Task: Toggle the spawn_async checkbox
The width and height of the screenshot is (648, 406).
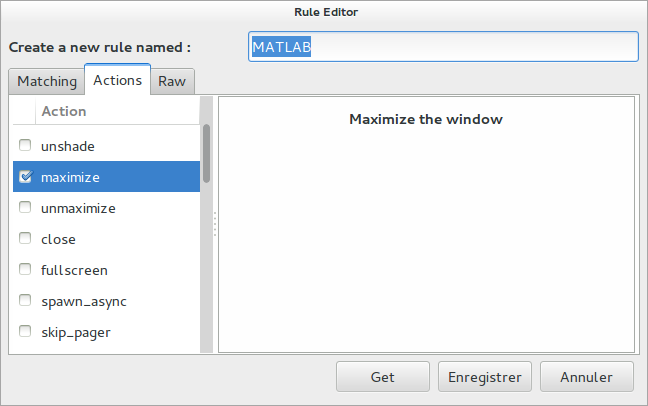Action: coord(26,301)
